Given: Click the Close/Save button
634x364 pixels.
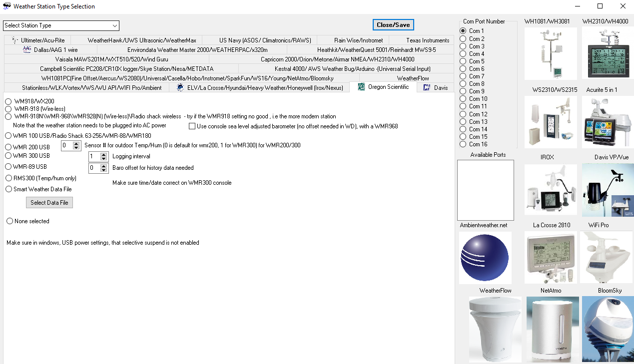Looking at the screenshot, I should pos(393,25).
